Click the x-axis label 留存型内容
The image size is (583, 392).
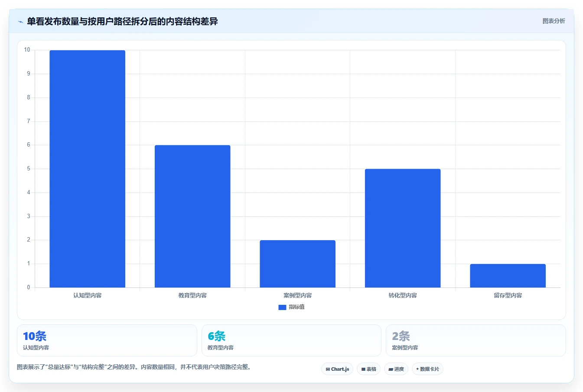(508, 295)
